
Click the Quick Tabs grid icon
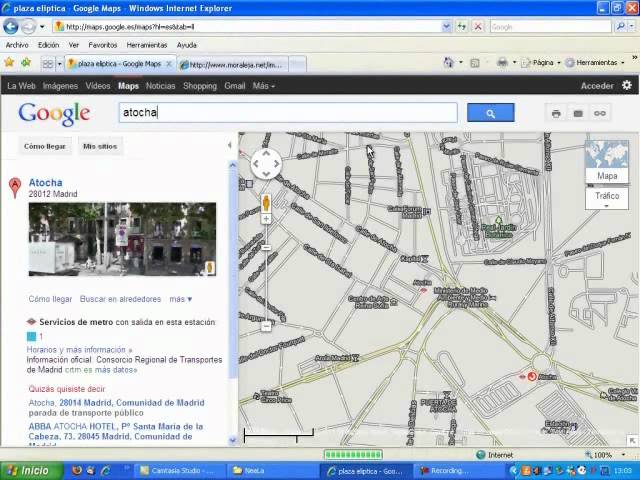[48, 64]
